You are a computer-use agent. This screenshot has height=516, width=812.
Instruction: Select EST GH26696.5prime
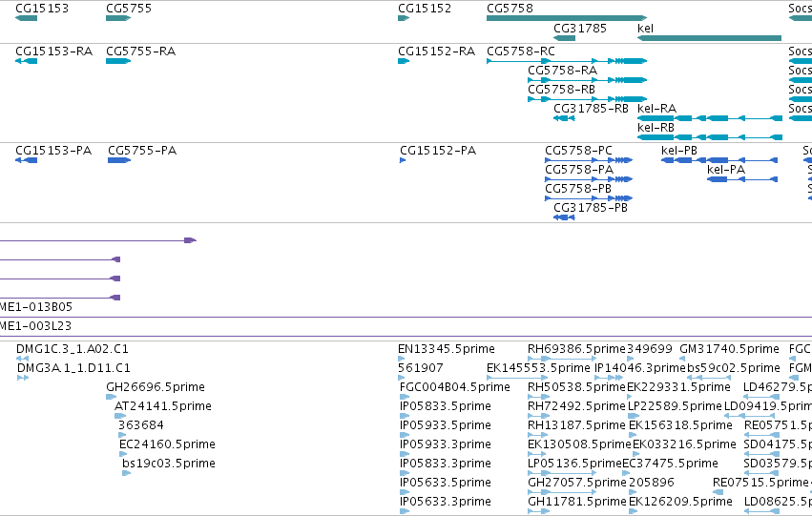click(x=112, y=397)
